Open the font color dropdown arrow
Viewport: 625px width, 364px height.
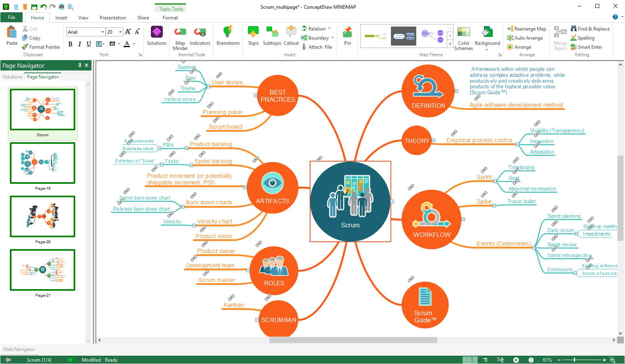pos(134,44)
